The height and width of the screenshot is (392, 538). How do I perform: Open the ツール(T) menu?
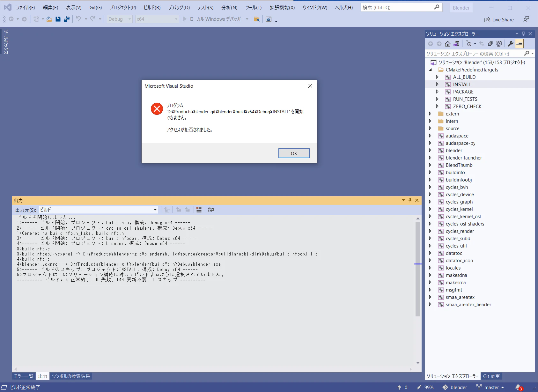254,7
